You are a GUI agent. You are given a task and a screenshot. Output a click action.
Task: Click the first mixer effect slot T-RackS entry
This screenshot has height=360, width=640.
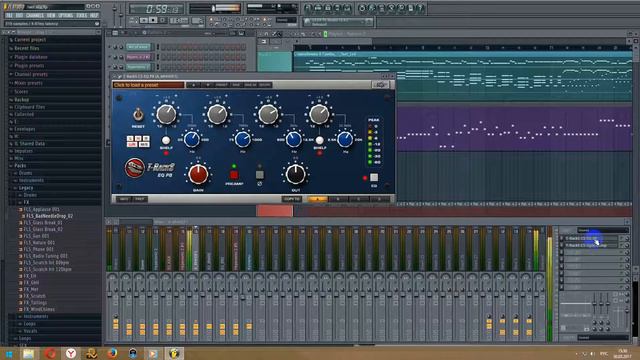pyautogui.click(x=592, y=238)
